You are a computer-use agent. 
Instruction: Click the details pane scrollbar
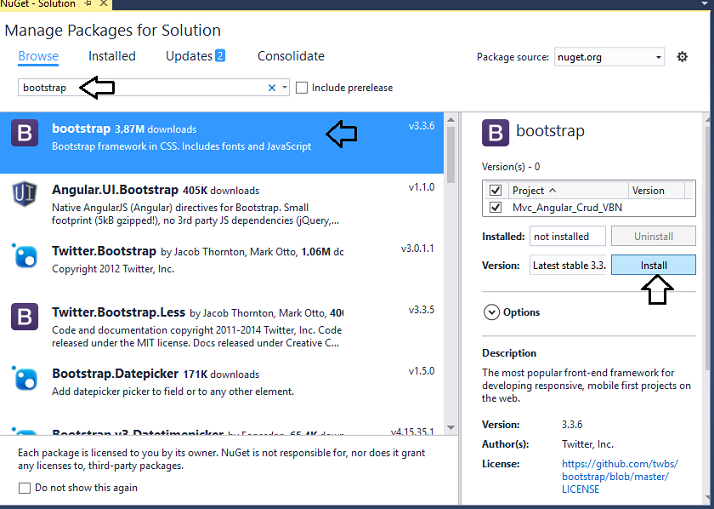tap(709, 250)
